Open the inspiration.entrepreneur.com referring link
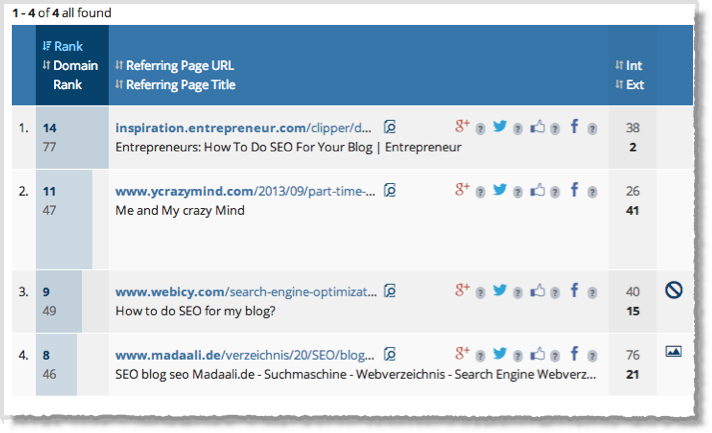Image resolution: width=712 pixels, height=433 pixels. click(243, 128)
